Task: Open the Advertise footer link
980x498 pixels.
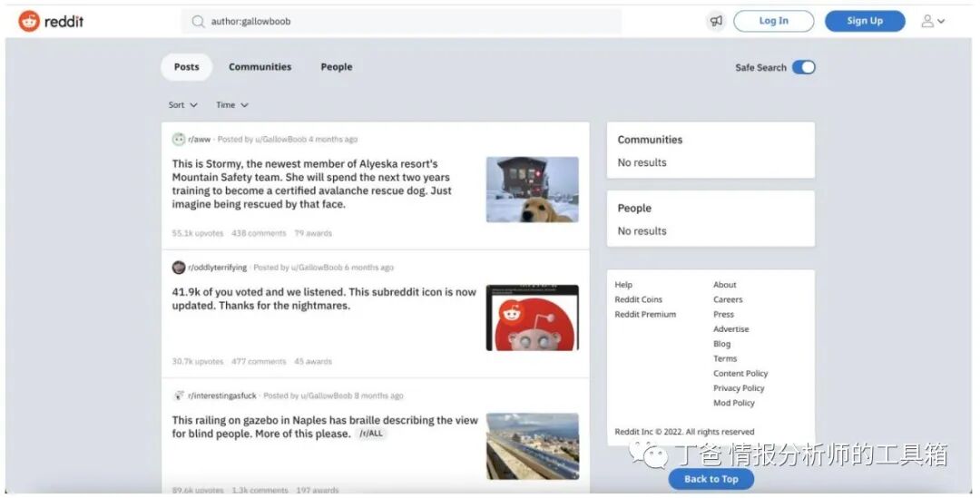Action: tap(730, 329)
